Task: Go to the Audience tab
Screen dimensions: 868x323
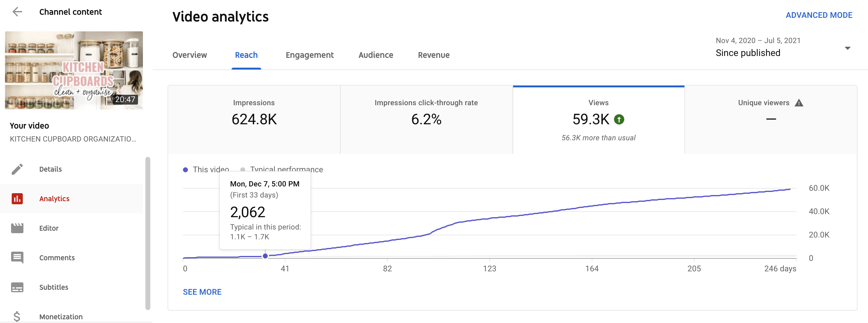Action: click(376, 55)
